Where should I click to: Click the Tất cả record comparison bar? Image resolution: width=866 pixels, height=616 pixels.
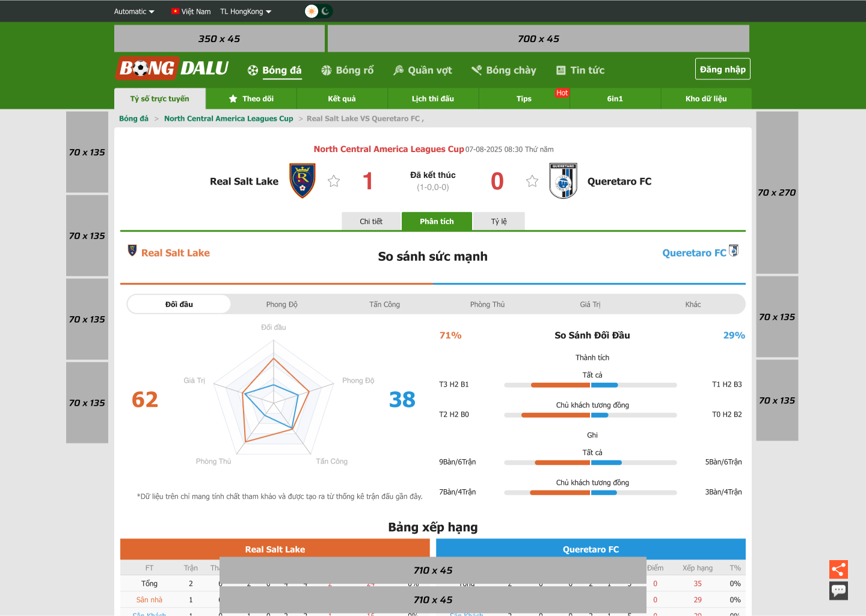pyautogui.click(x=591, y=385)
